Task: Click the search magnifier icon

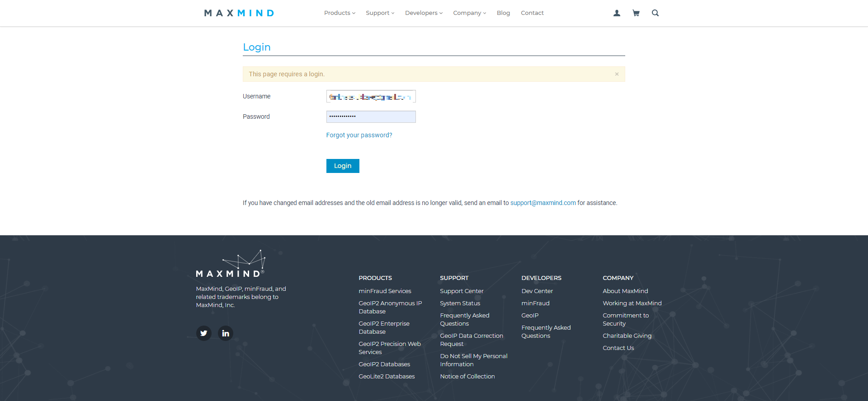Action: 655,13
